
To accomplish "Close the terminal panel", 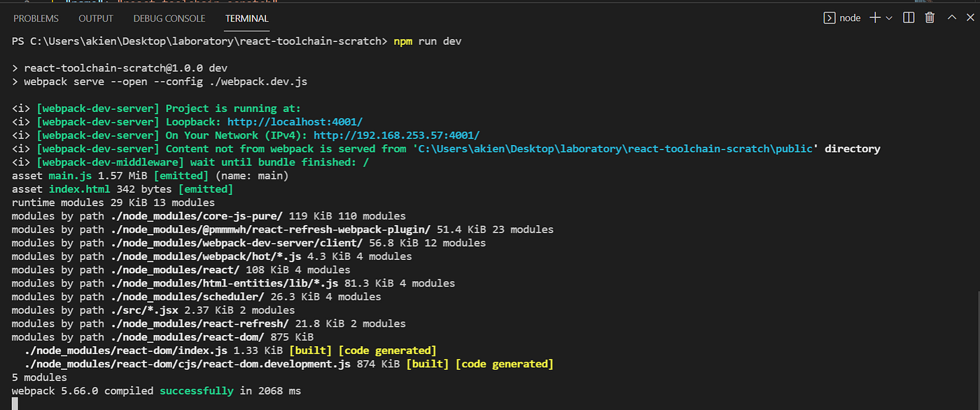I will click(970, 18).
